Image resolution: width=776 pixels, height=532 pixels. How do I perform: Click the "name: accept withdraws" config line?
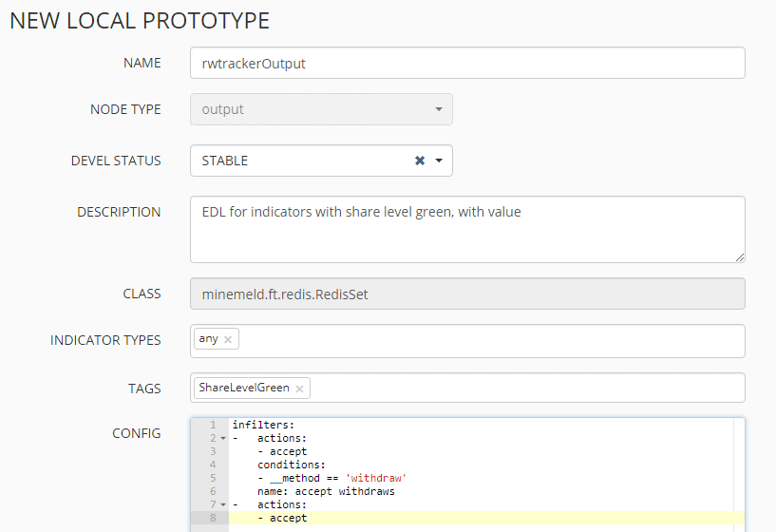(x=326, y=492)
